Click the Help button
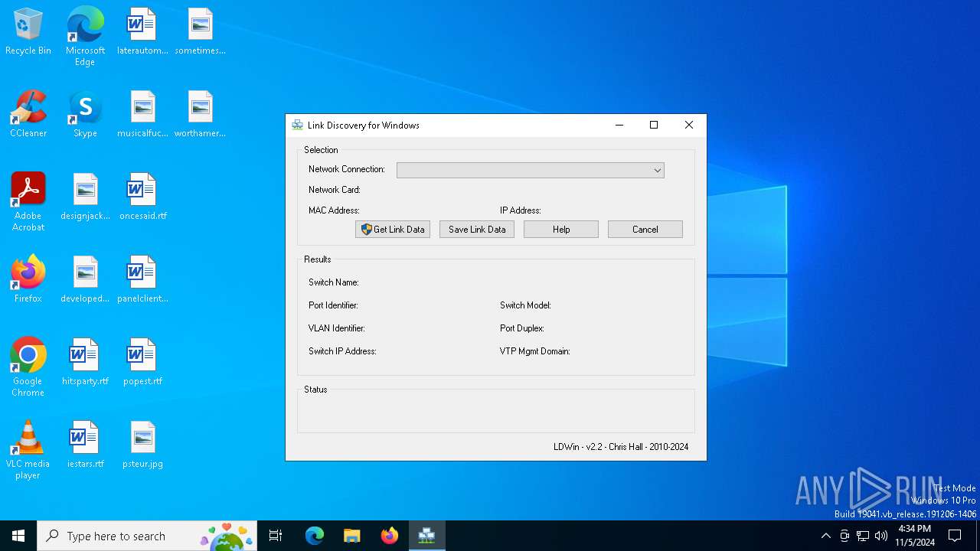 tap(561, 230)
